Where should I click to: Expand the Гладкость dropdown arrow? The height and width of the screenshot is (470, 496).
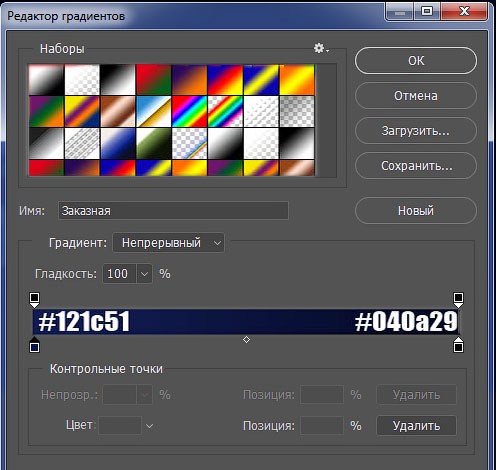(144, 274)
